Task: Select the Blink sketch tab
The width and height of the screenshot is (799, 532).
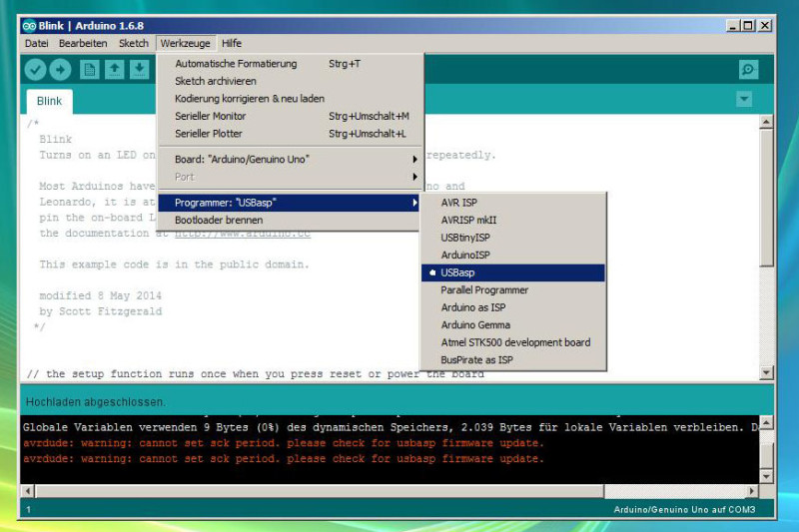Action: [49, 101]
